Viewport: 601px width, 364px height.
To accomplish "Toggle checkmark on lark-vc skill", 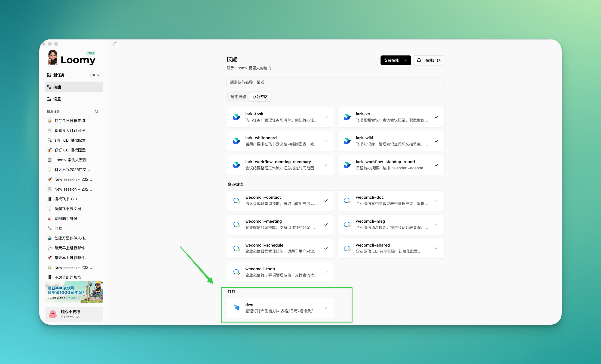I will [436, 117].
